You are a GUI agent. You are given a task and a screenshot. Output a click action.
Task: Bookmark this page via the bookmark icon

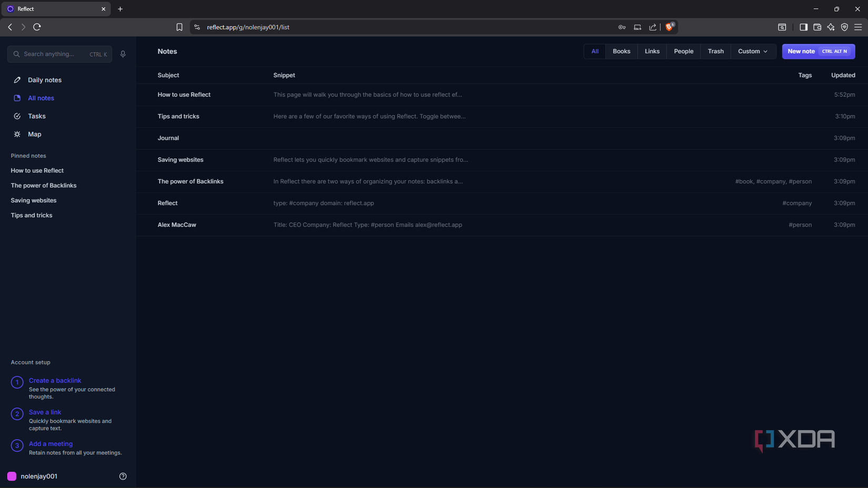coord(179,27)
